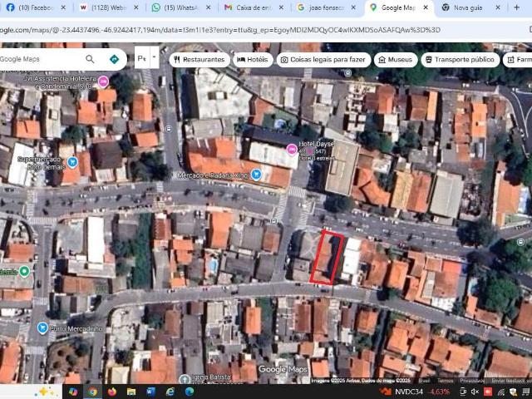Click the Hotel Dayse label text

click(316, 144)
